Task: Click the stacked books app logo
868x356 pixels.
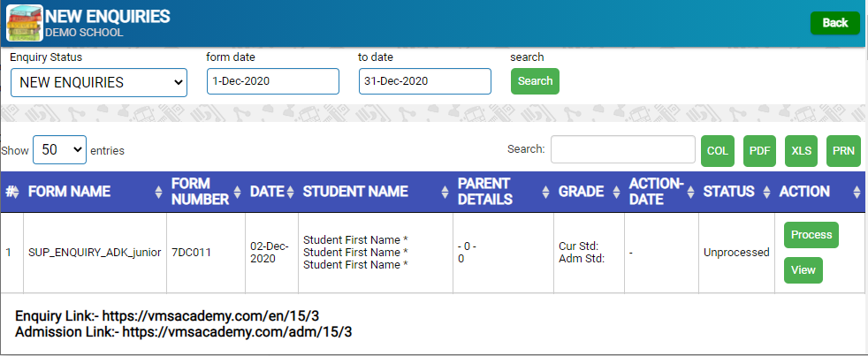Action: tap(25, 23)
